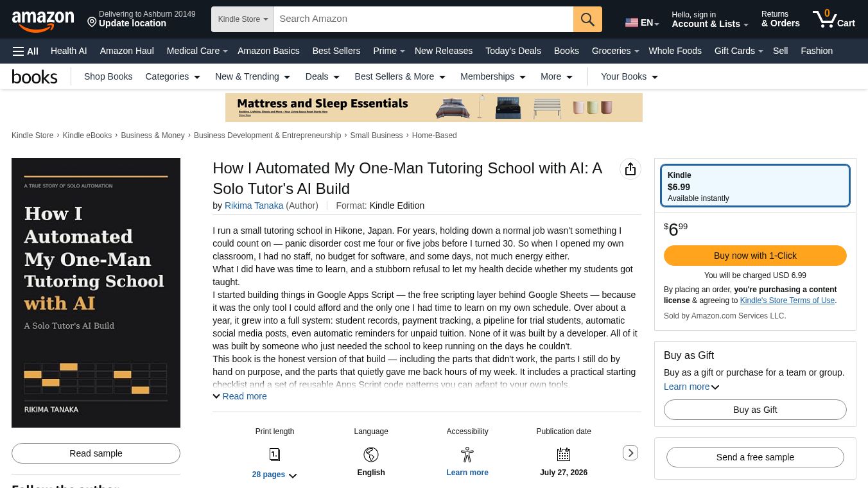Open the shopping cart icon
The image size is (868, 488).
click(x=833, y=19)
